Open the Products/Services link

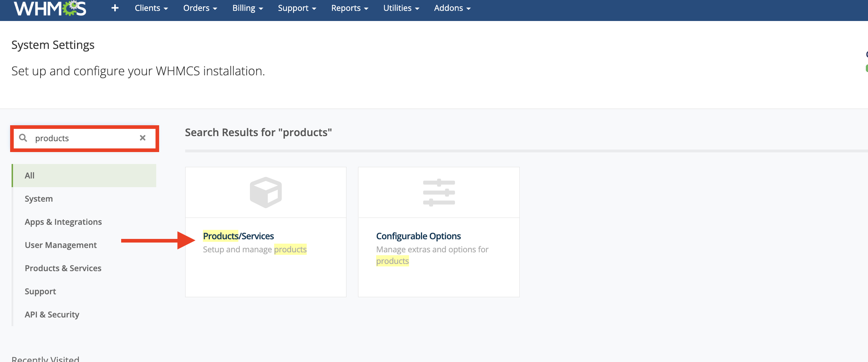pyautogui.click(x=238, y=236)
